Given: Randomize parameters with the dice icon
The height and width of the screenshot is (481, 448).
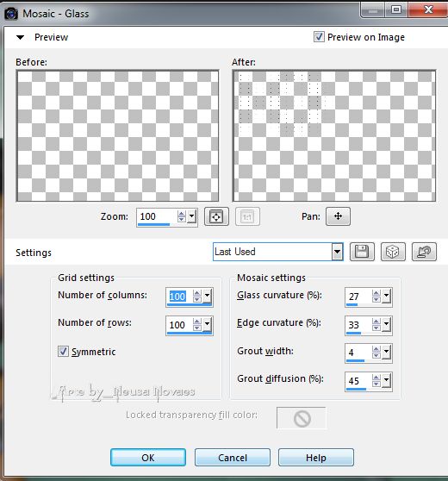Looking at the screenshot, I should [393, 252].
